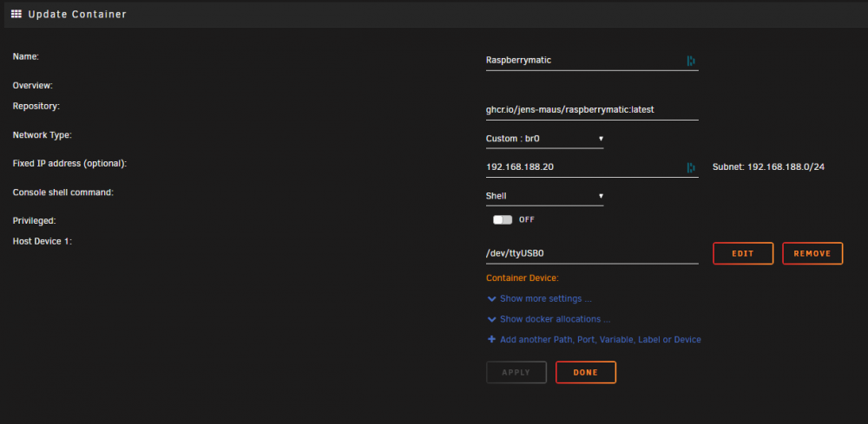Click the icon inside the Name field
Viewport: 868px width, 424px height.
(x=691, y=61)
